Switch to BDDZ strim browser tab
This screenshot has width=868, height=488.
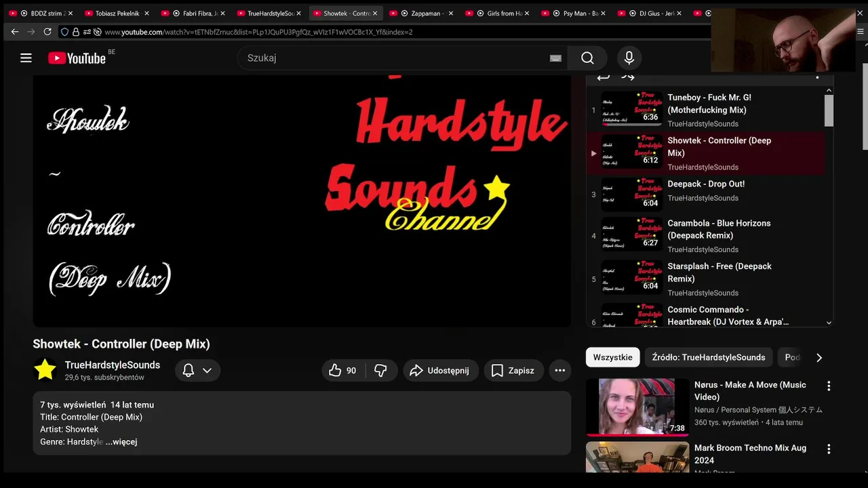[41, 13]
